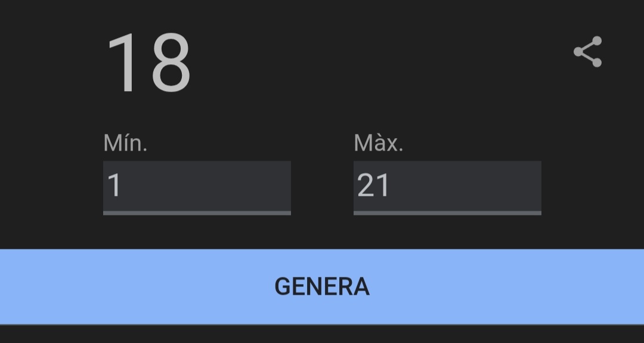Click the blue GENERA bar

pyautogui.click(x=322, y=286)
